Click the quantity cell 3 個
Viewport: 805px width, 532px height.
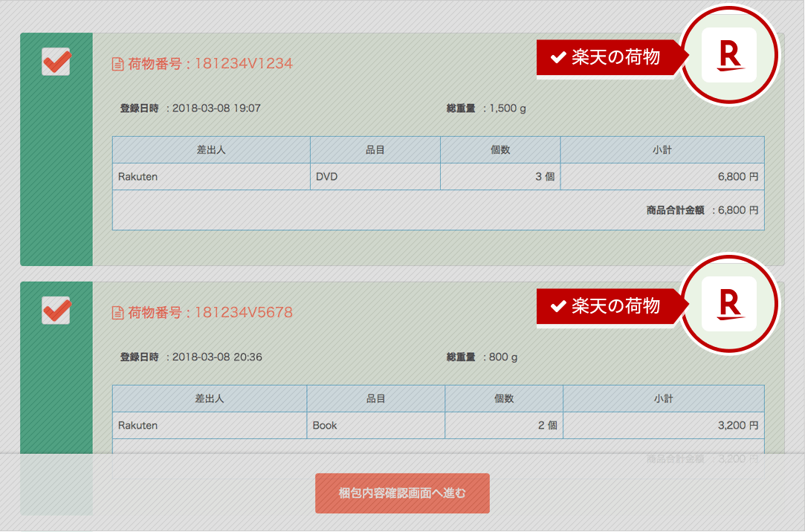pos(500,177)
